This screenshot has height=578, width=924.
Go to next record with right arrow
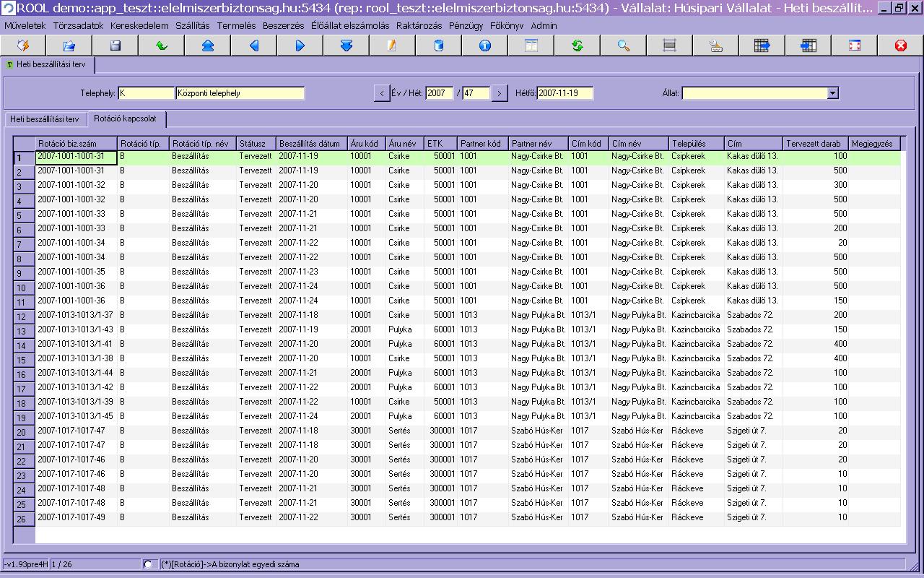[300, 46]
